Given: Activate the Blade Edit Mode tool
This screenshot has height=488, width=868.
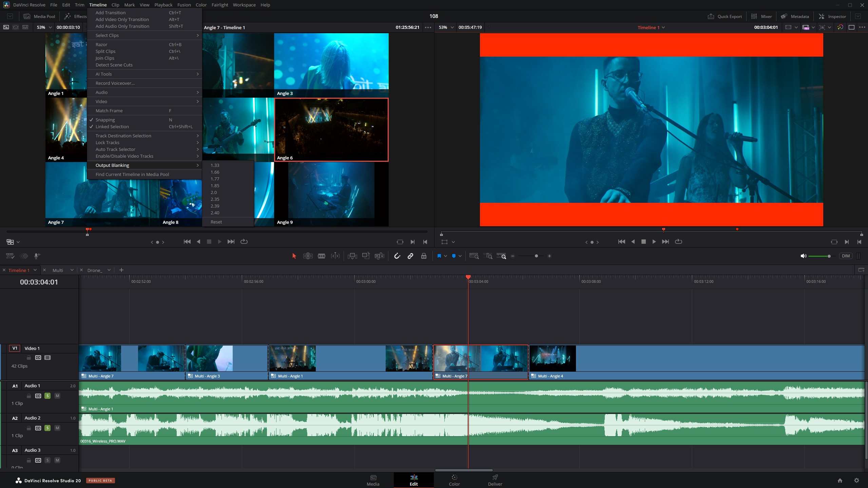Looking at the screenshot, I should (322, 256).
